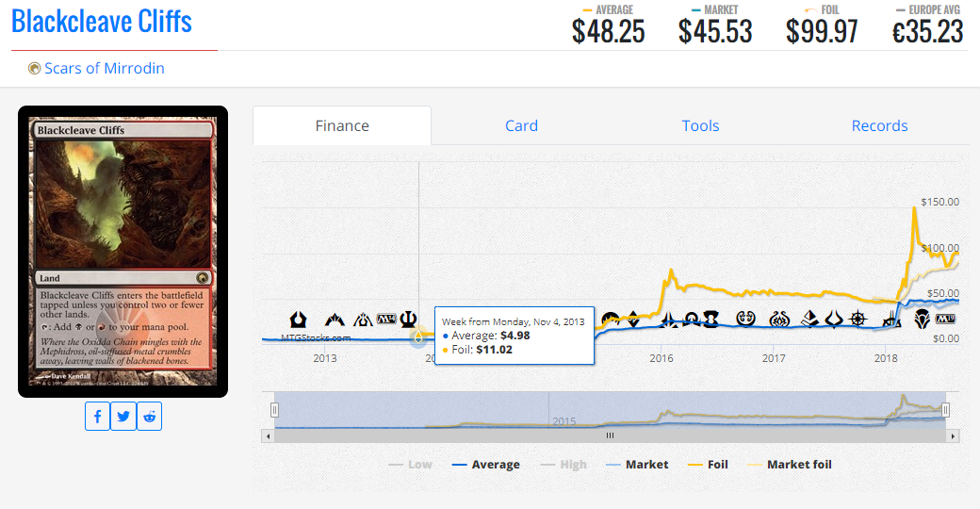Share card on Twitter
Screen dimensions: 980x509
tap(123, 416)
